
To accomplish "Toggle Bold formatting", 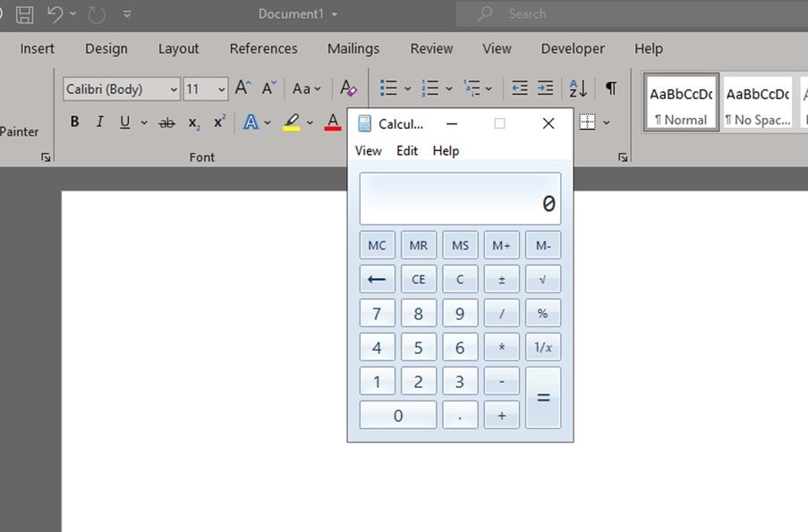I will tap(74, 122).
